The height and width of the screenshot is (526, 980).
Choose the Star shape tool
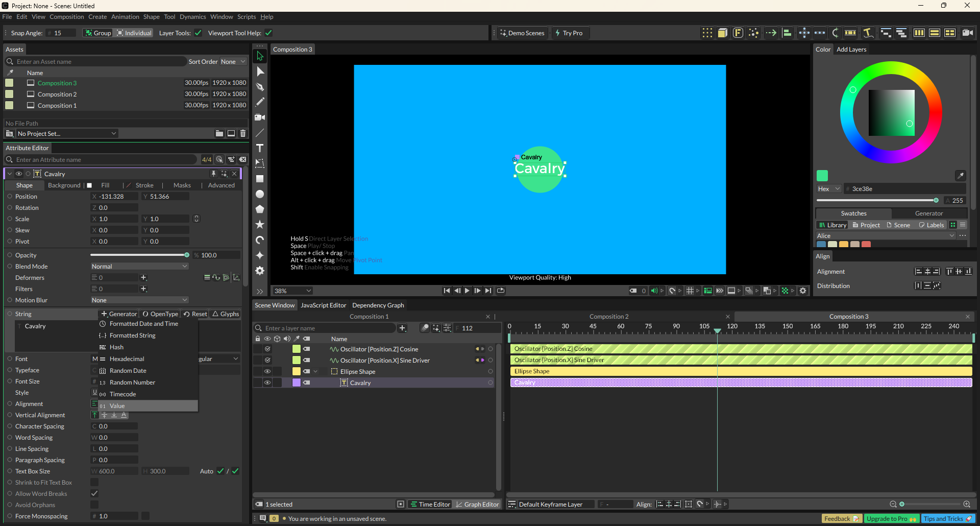[260, 225]
